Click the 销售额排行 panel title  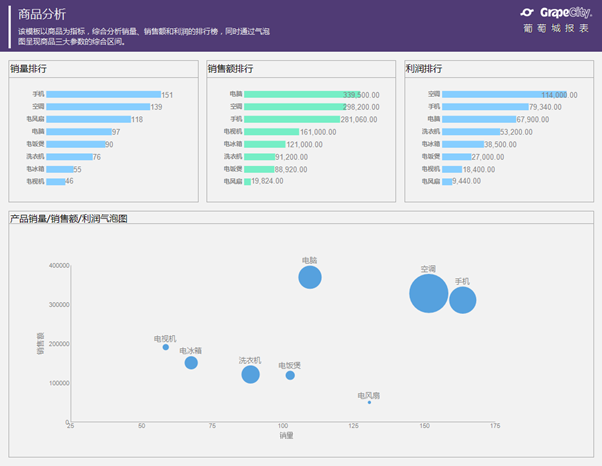(230, 69)
